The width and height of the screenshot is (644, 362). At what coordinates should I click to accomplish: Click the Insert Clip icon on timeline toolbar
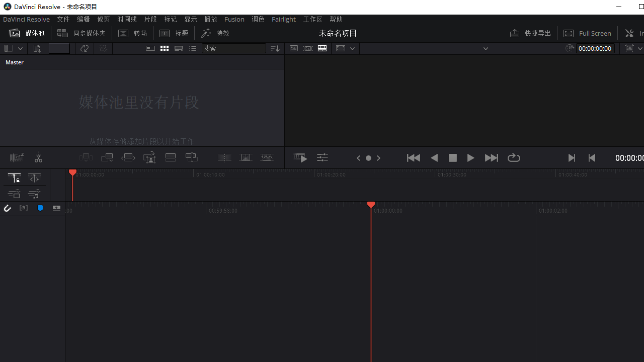point(86,158)
